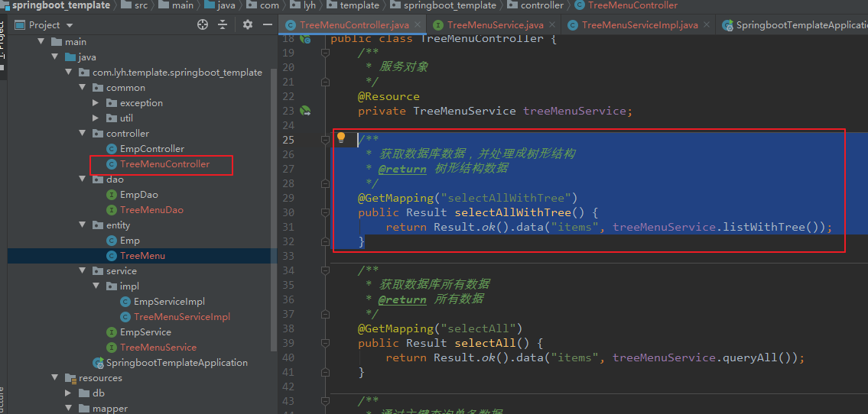Toggle fold marker at line 19 comment

[x=326, y=53]
